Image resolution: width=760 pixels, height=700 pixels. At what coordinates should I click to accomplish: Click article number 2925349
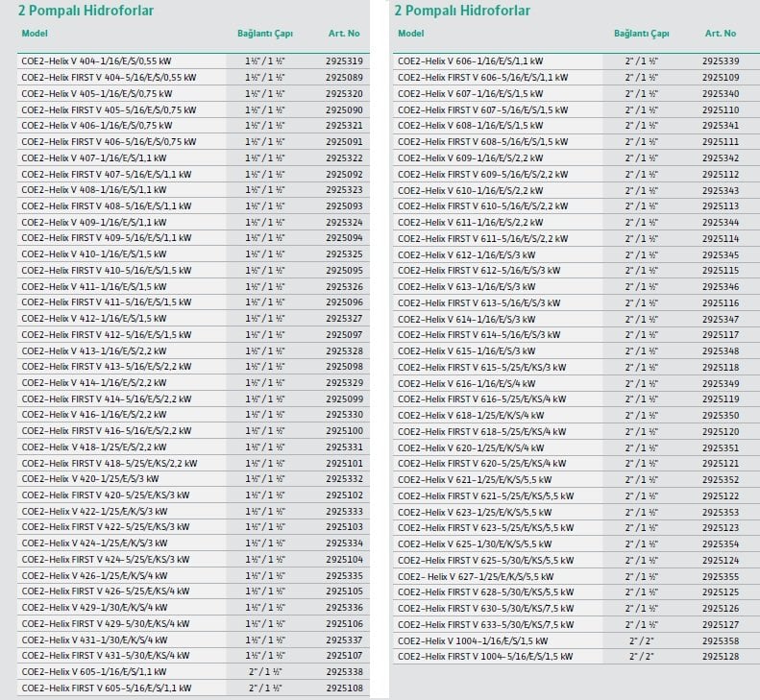pyautogui.click(x=721, y=384)
